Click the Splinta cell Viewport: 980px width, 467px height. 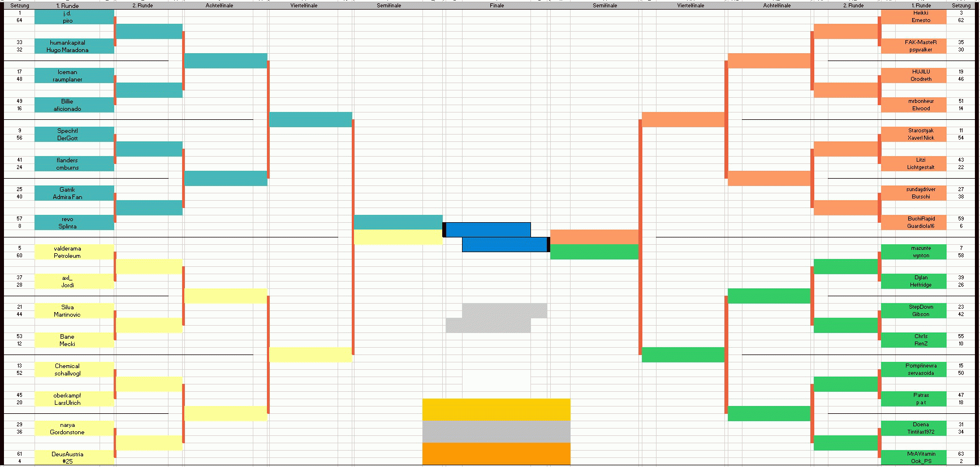click(x=74, y=226)
